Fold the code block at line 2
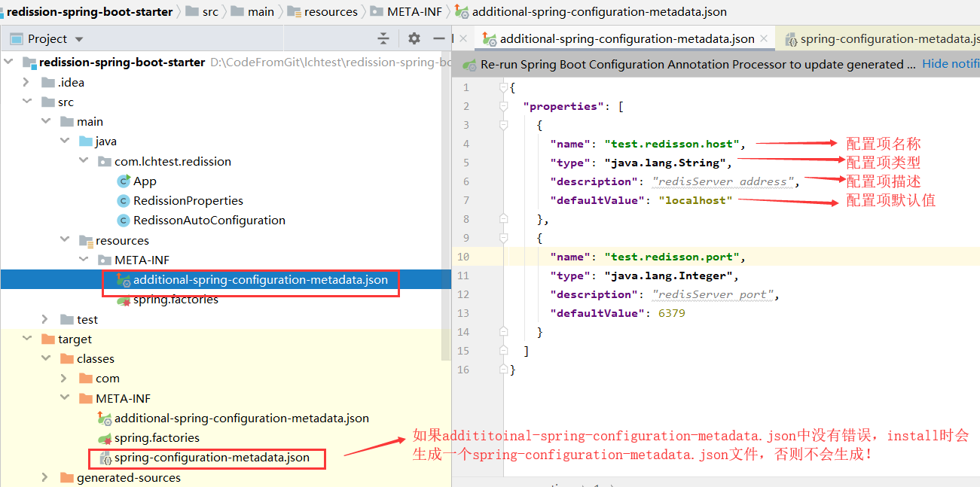980x487 pixels. (x=504, y=106)
